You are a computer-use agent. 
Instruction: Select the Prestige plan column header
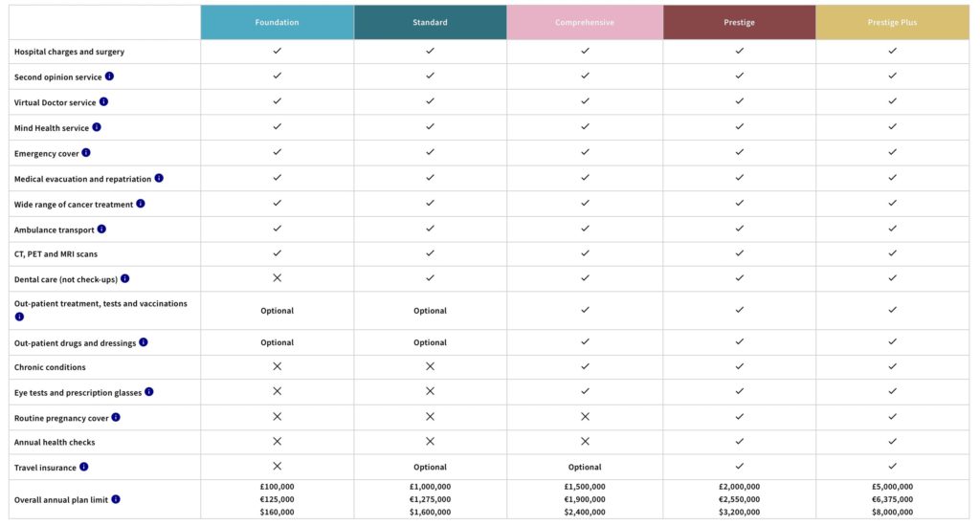point(739,22)
